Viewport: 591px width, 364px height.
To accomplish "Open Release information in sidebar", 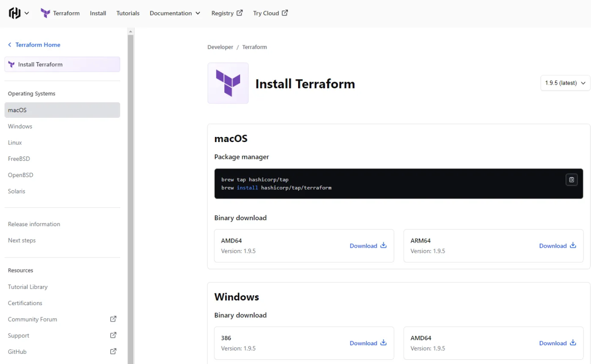I will 34,224.
